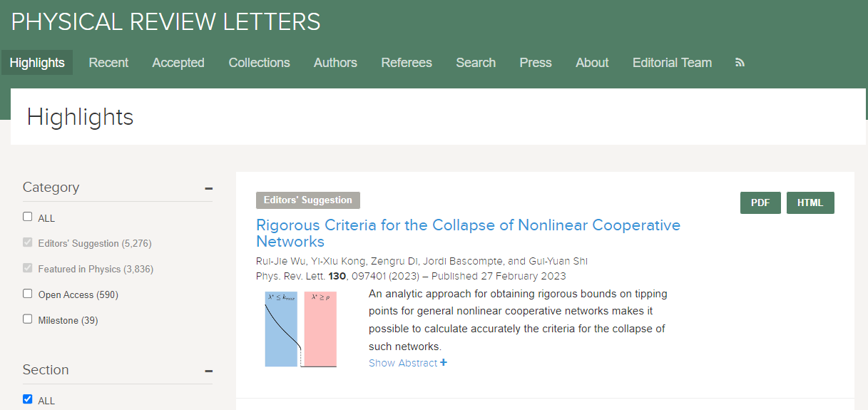Open the Editorial Team page
The height and width of the screenshot is (410, 868).
tap(672, 63)
